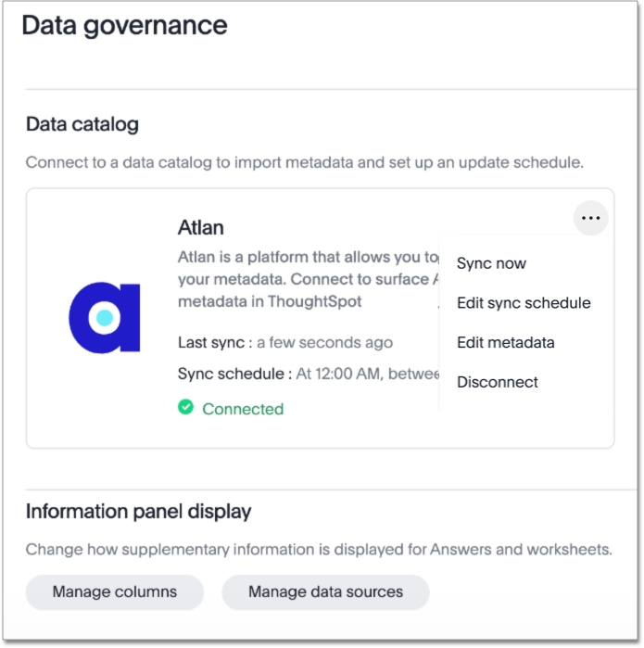Click the Data catalog section heading

click(x=82, y=124)
